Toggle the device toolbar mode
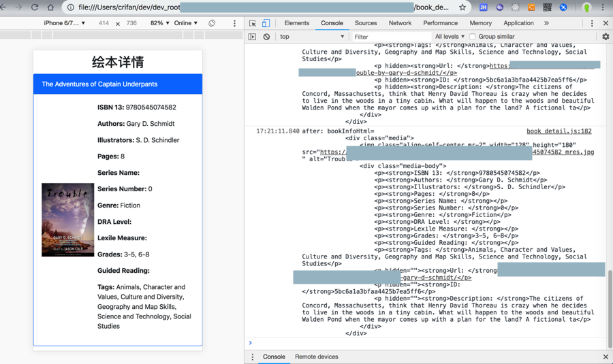The width and height of the screenshot is (613, 364). click(x=266, y=23)
